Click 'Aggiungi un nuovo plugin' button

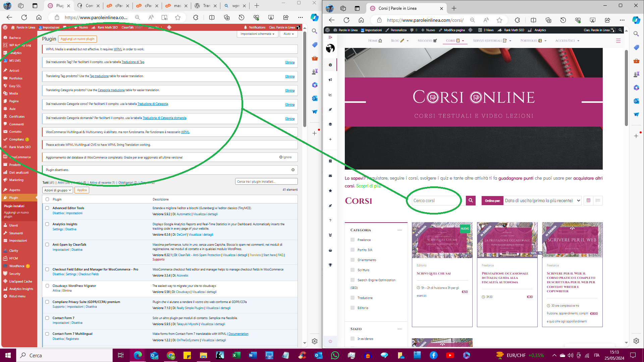click(x=77, y=39)
